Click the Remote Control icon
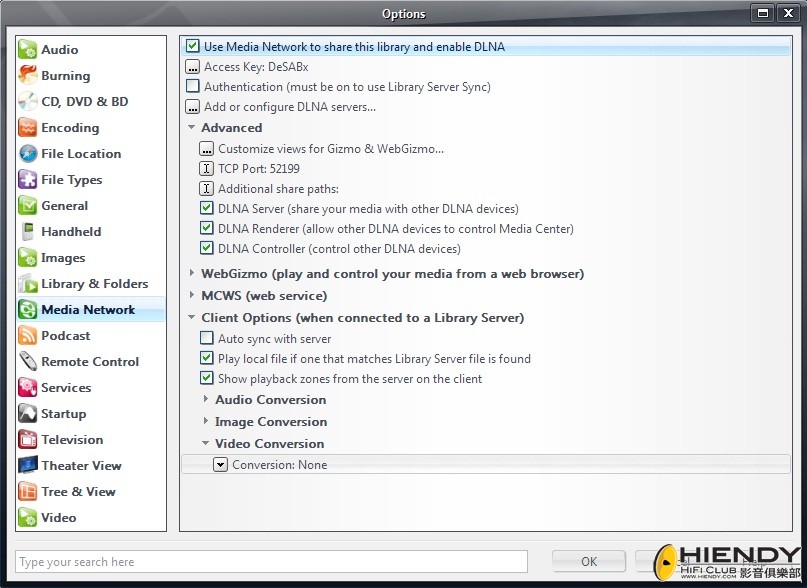The image size is (807, 588). tap(28, 361)
